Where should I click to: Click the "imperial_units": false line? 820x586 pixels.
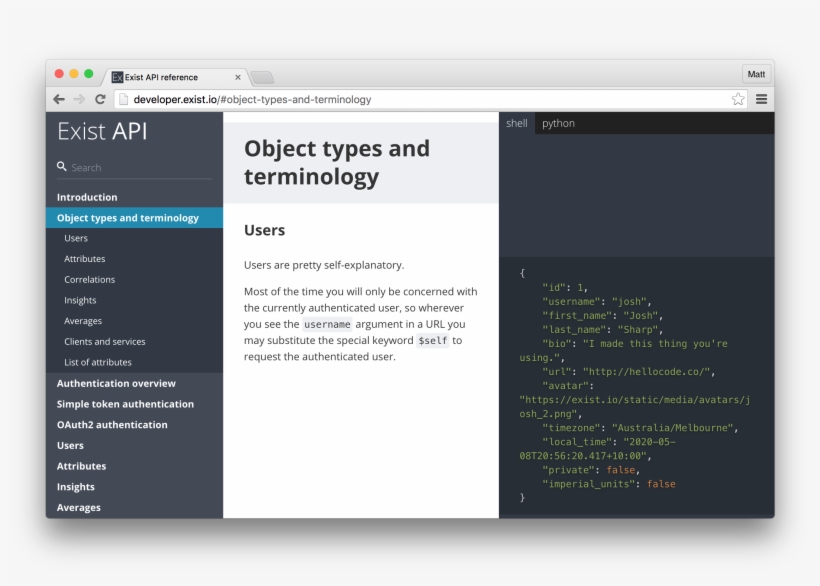(609, 484)
